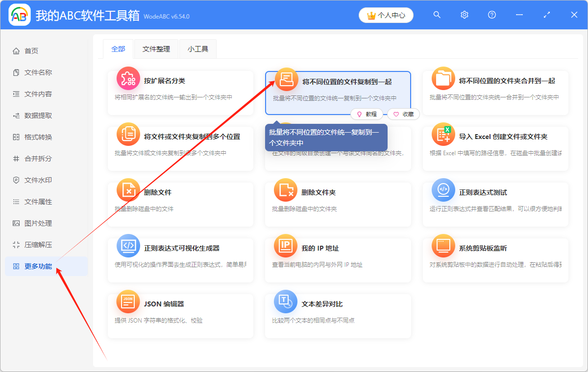This screenshot has width=588, height=372.
Task: Click the 教程 tag on the highlighted tool
Action: point(367,114)
